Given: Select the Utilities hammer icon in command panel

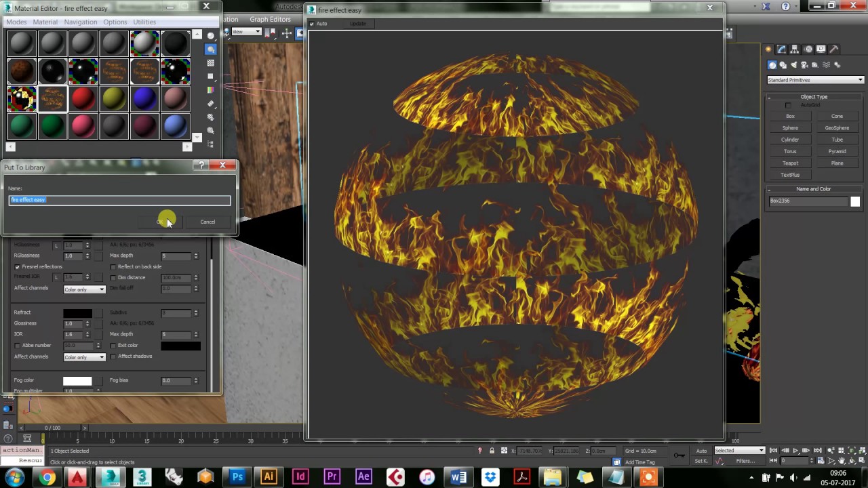Looking at the screenshot, I should click(834, 49).
